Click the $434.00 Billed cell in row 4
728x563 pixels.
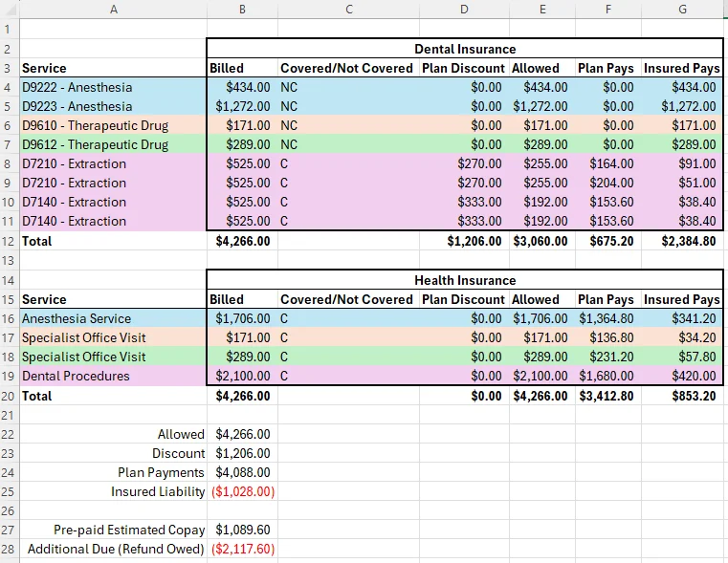pyautogui.click(x=242, y=87)
